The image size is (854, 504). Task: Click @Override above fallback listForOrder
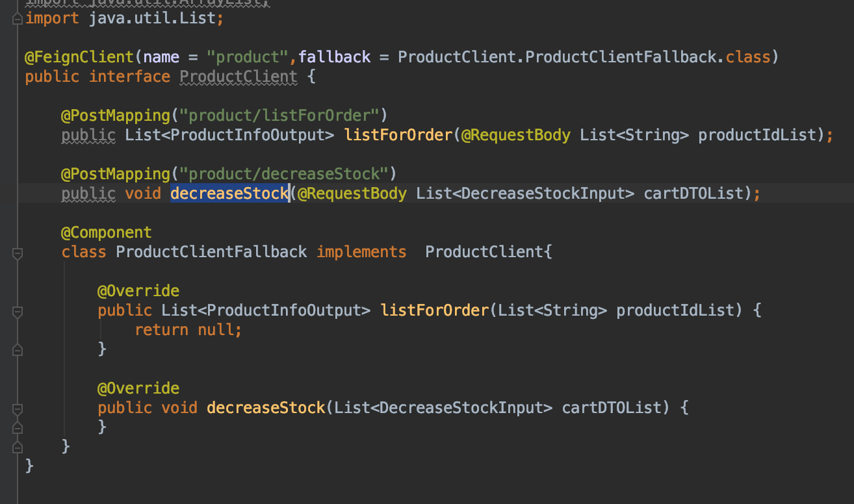pos(138,291)
